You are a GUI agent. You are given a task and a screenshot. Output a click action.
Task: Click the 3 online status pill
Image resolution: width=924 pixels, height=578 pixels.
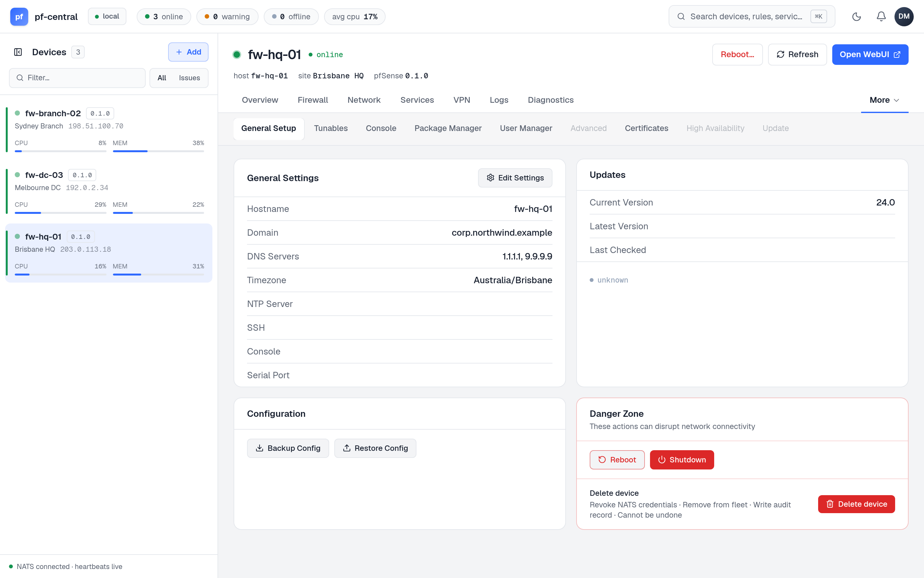click(164, 16)
